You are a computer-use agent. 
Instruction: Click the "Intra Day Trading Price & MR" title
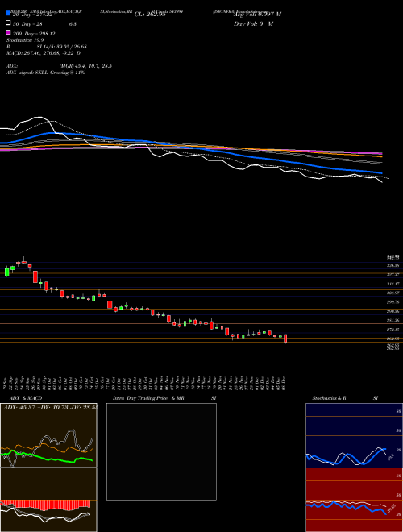coord(148,398)
